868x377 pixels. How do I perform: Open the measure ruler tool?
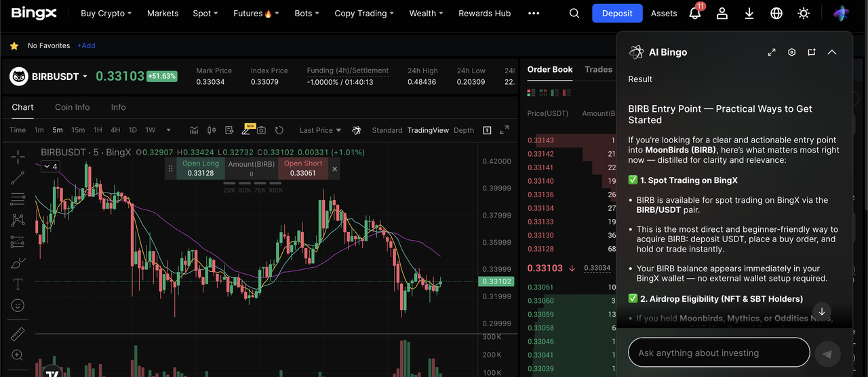pyautogui.click(x=18, y=334)
